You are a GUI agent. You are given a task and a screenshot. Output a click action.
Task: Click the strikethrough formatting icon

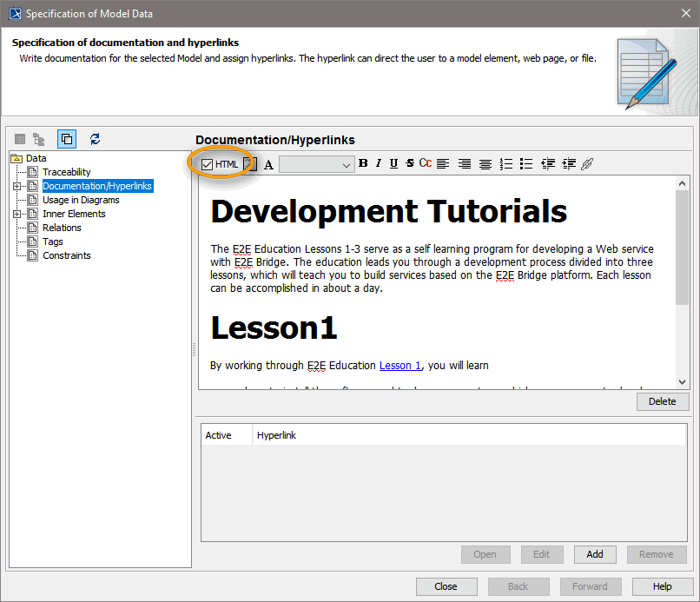[409, 163]
